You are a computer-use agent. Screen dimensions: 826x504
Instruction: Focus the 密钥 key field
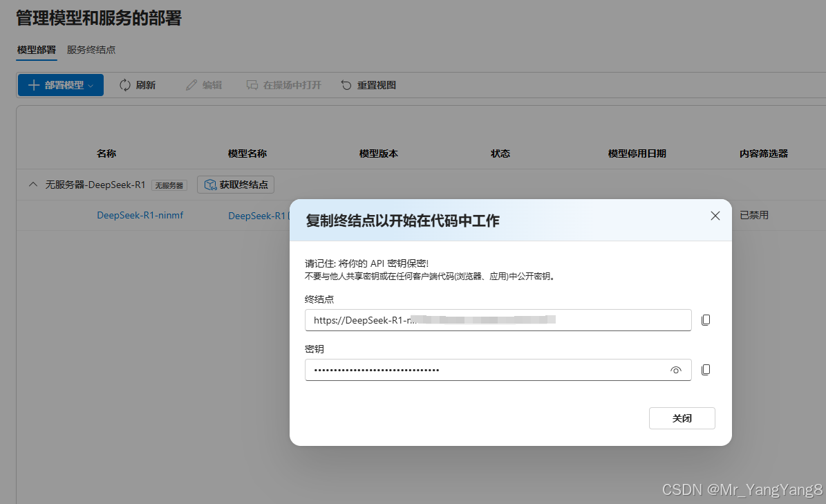click(x=498, y=371)
